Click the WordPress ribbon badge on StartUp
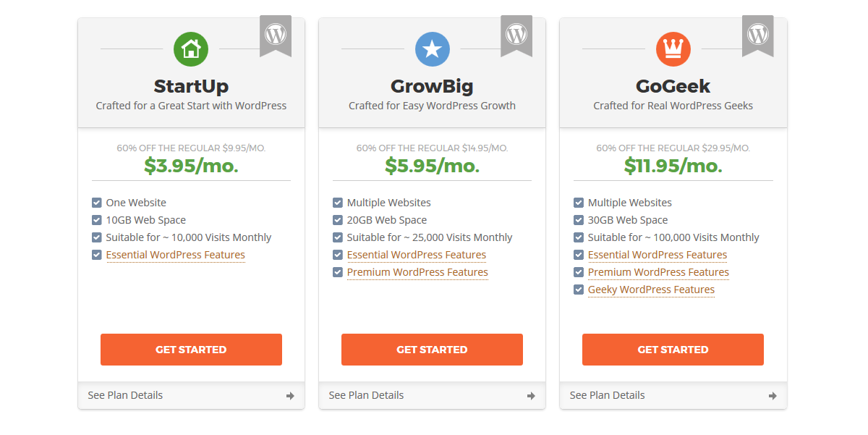868x435 pixels. pos(276,36)
